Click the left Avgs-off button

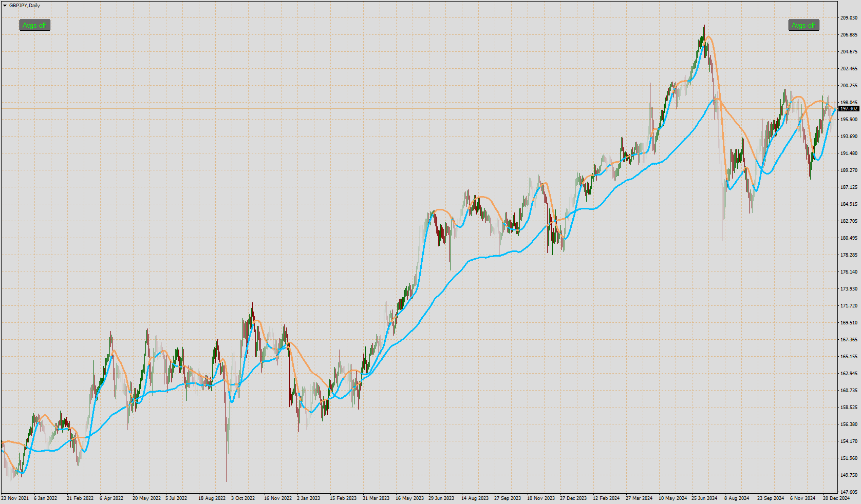(x=35, y=25)
